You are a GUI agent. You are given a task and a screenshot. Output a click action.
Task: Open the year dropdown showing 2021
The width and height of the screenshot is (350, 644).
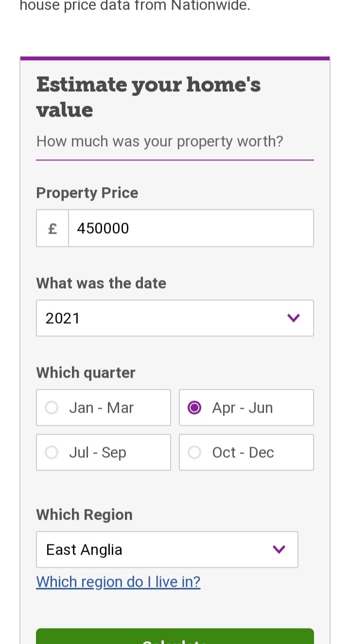coord(165,318)
